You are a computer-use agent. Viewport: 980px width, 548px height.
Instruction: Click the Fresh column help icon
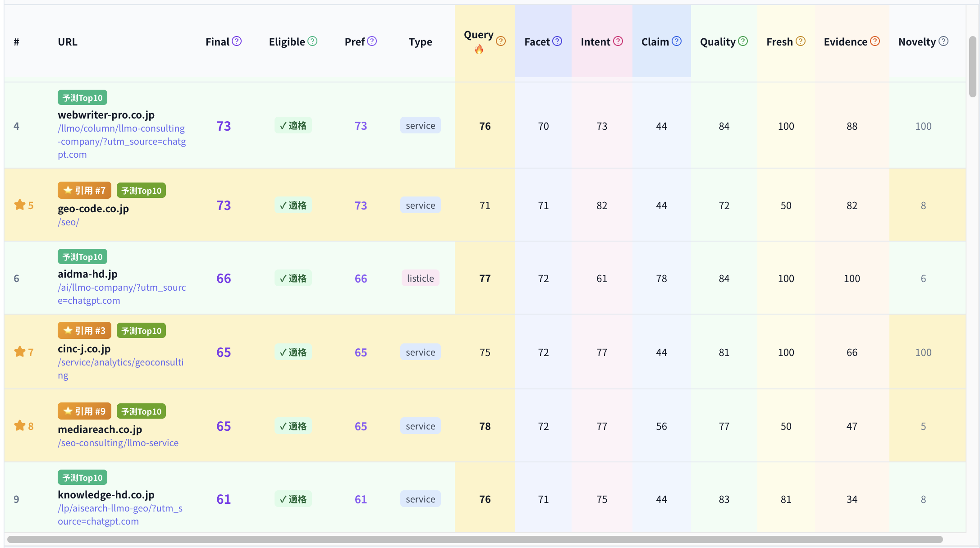pos(800,41)
